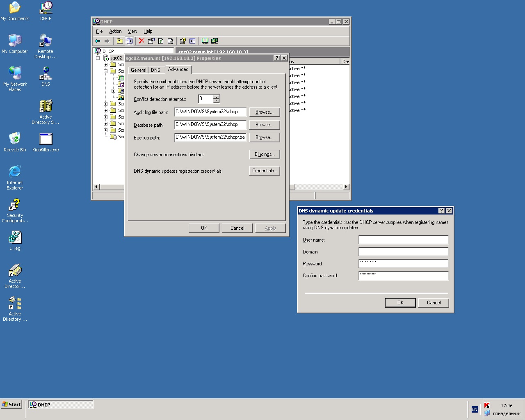Click the Bindings... button
525x420 pixels.
(x=265, y=154)
